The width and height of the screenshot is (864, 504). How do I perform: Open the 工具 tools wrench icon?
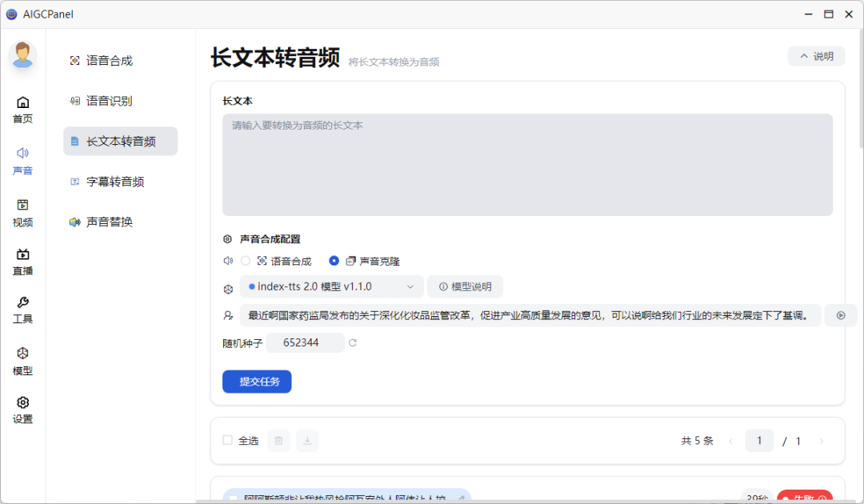(x=22, y=303)
